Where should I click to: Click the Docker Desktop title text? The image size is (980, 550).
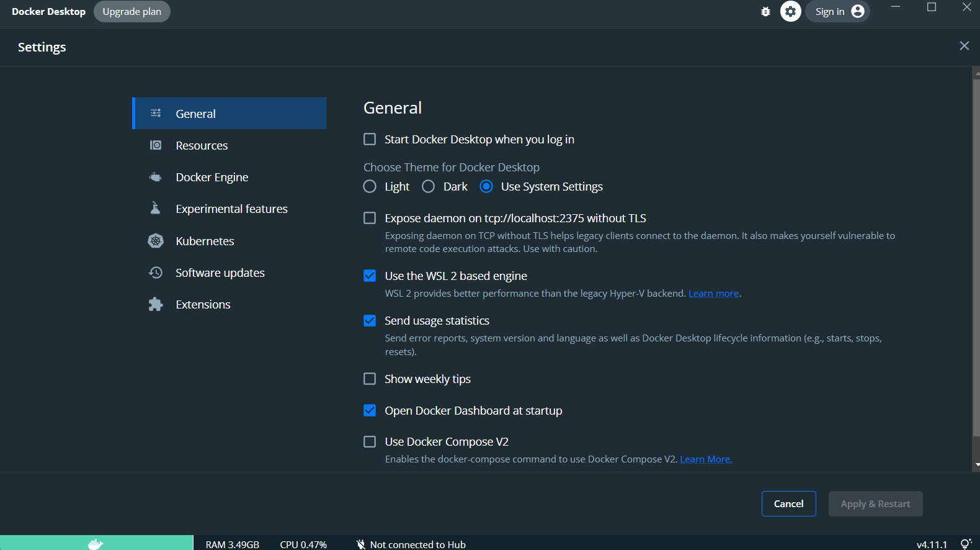[49, 11]
